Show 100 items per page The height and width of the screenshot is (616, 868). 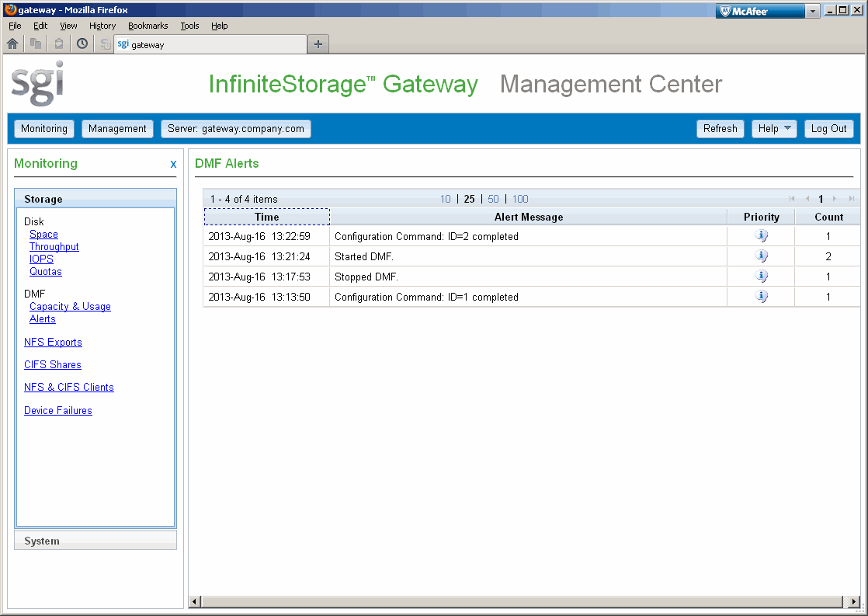[520, 199]
